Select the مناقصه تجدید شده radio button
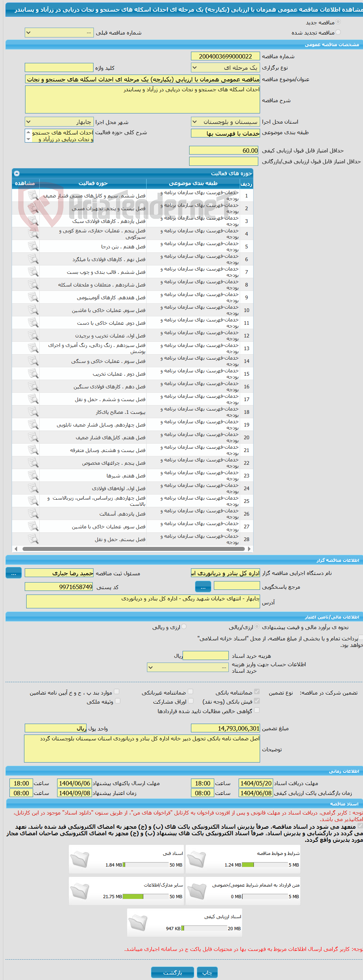 click(338, 32)
